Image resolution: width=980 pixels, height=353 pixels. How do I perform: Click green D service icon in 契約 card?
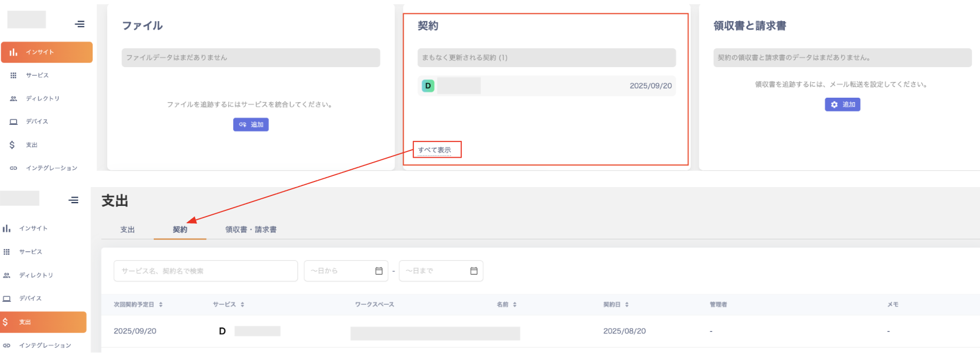[x=428, y=86]
